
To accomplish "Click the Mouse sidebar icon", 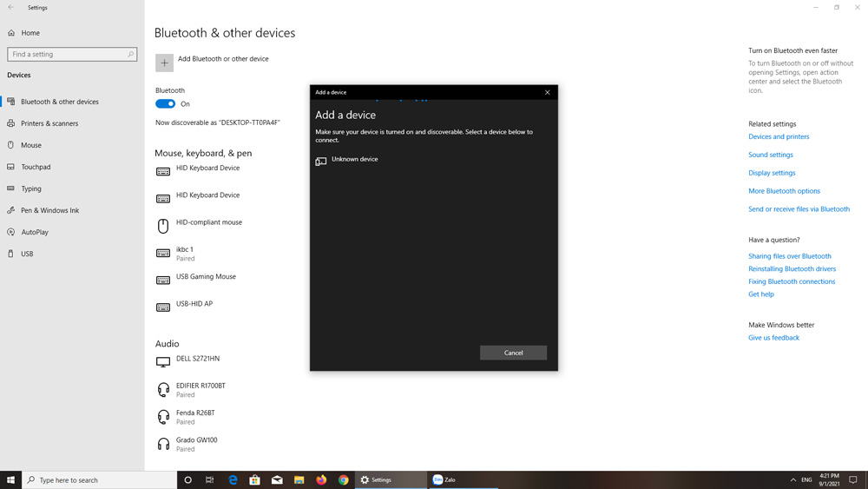I will pos(11,144).
